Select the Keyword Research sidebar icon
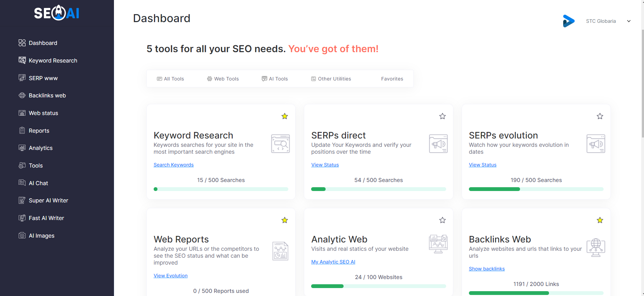Viewport: 644px width, 296px height. [22, 60]
